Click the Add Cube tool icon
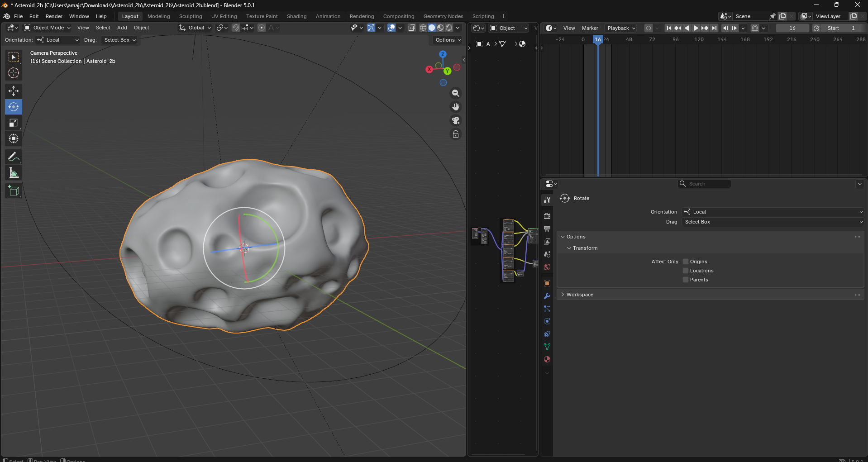 (14, 191)
